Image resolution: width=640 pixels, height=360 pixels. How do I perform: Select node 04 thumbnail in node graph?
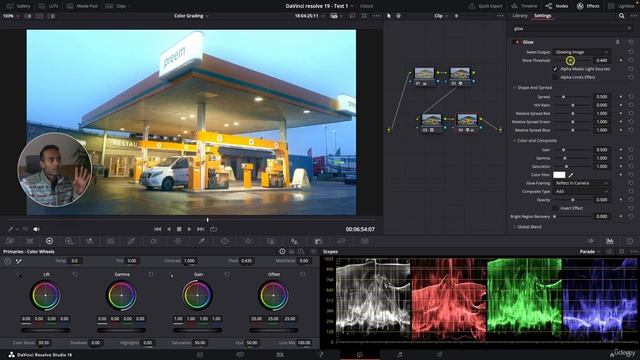coord(467,120)
